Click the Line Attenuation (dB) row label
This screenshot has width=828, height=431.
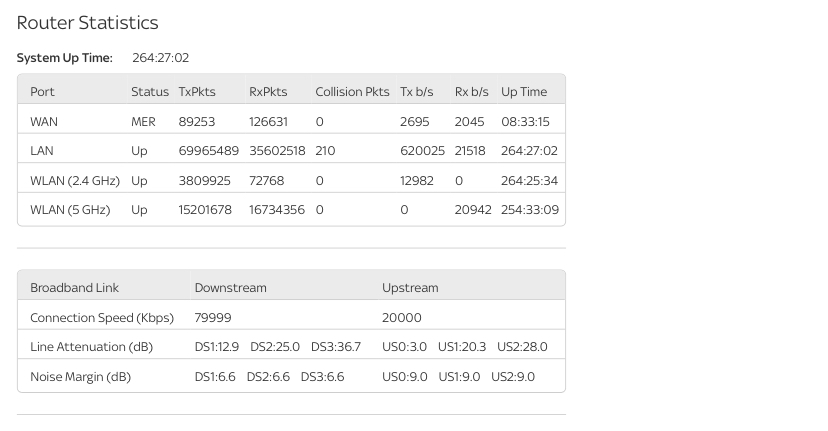pyautogui.click(x=91, y=347)
